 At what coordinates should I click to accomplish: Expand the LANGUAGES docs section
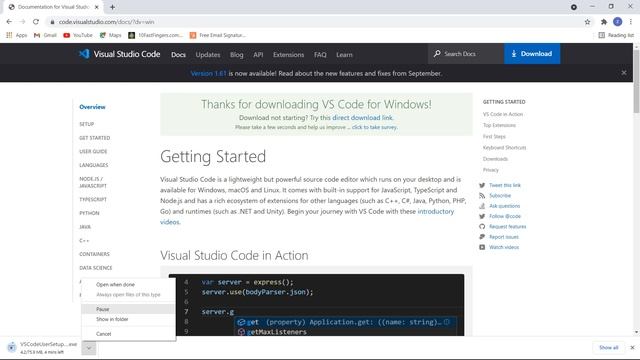point(93,165)
